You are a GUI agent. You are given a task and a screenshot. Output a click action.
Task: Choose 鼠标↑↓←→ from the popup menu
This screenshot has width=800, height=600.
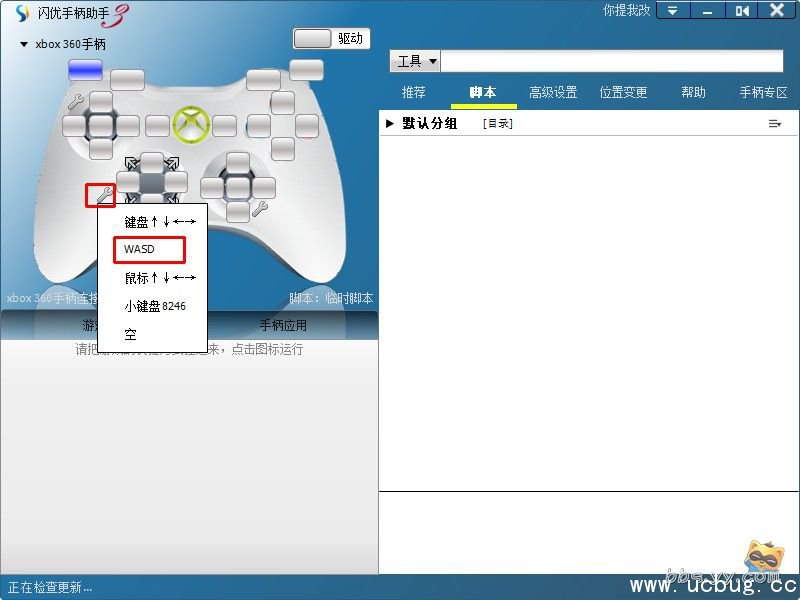(x=160, y=278)
